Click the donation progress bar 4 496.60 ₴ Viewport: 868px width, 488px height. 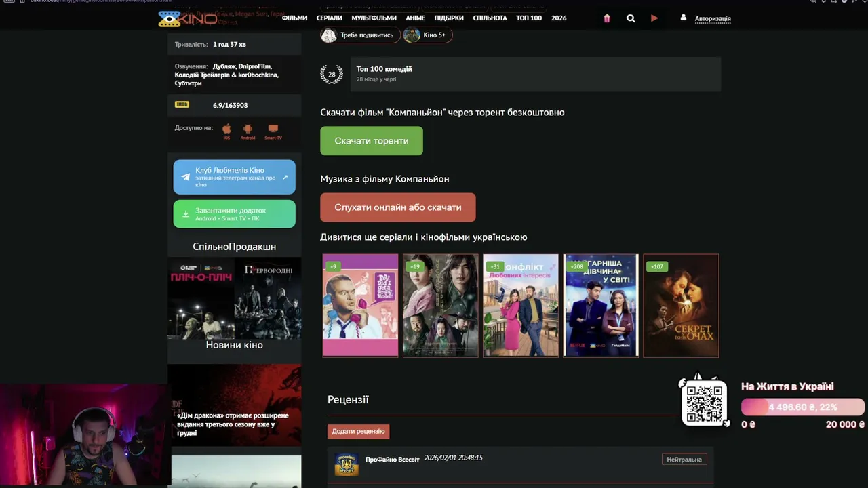click(803, 407)
